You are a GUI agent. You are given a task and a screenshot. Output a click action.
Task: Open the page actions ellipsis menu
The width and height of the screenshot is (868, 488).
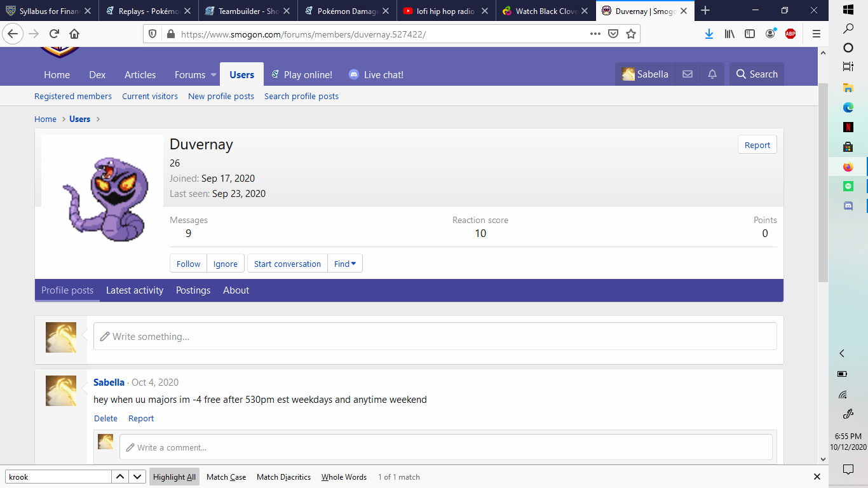[595, 34]
